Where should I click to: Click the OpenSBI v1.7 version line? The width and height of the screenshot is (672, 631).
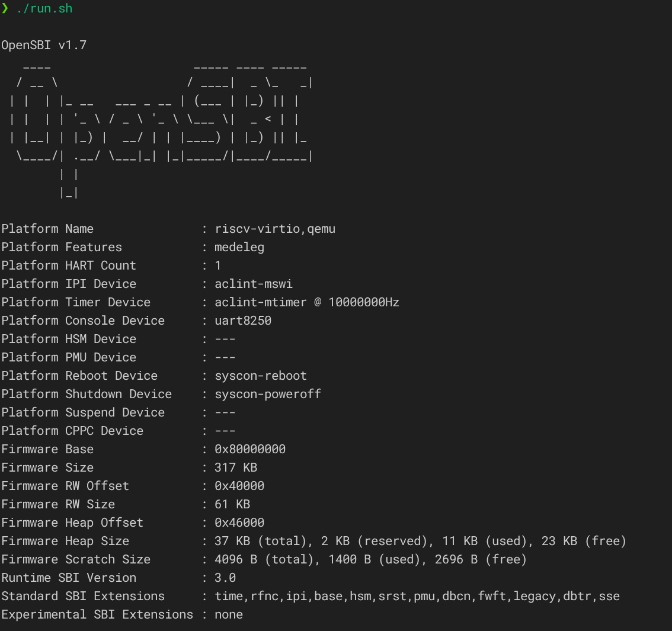click(44, 45)
